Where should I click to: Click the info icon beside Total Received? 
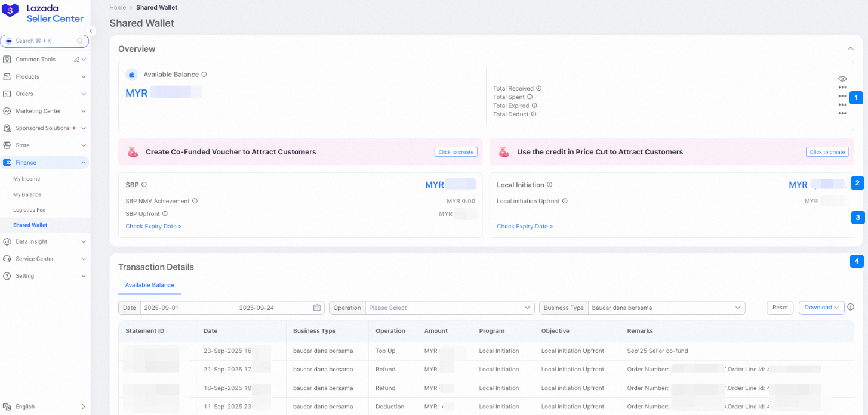coord(539,88)
